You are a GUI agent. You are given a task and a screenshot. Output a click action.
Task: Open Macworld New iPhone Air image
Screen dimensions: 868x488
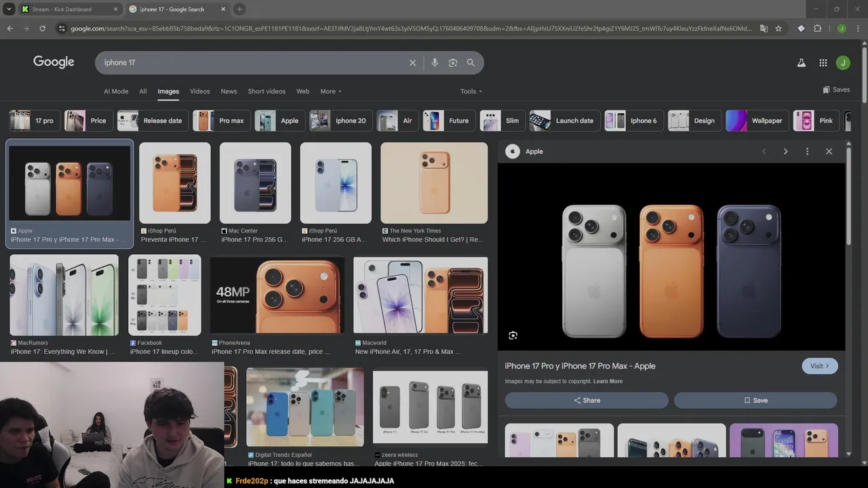click(x=420, y=295)
